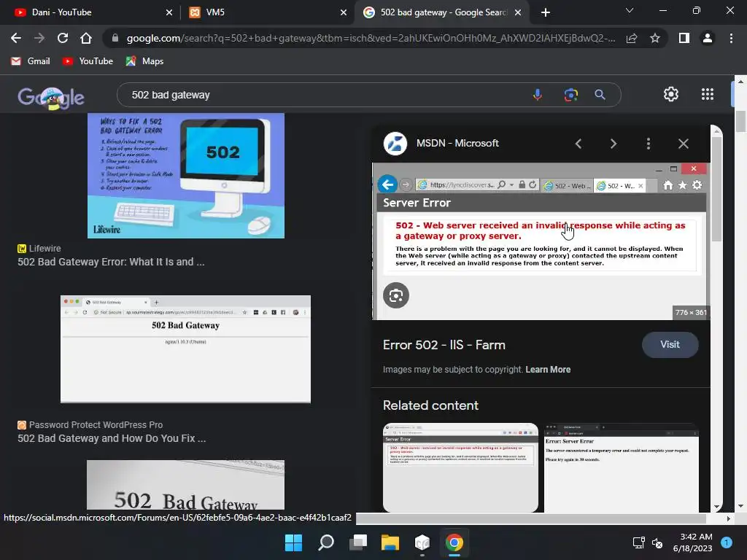Screen dimensions: 747x560
Task: Show next image in preview panel
Action: click(x=613, y=144)
